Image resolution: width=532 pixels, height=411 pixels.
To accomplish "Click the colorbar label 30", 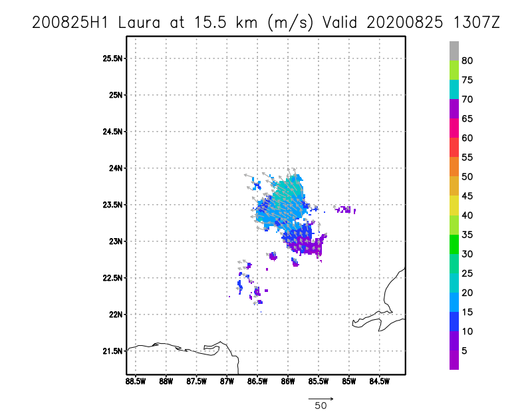I will (x=467, y=254).
